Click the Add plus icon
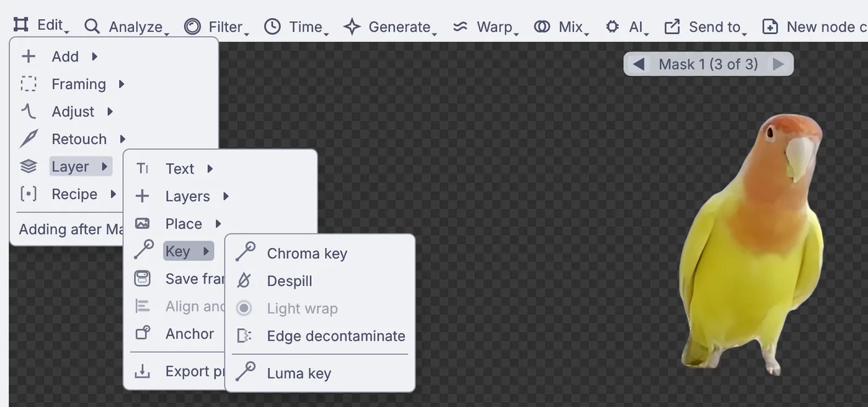 click(x=29, y=56)
